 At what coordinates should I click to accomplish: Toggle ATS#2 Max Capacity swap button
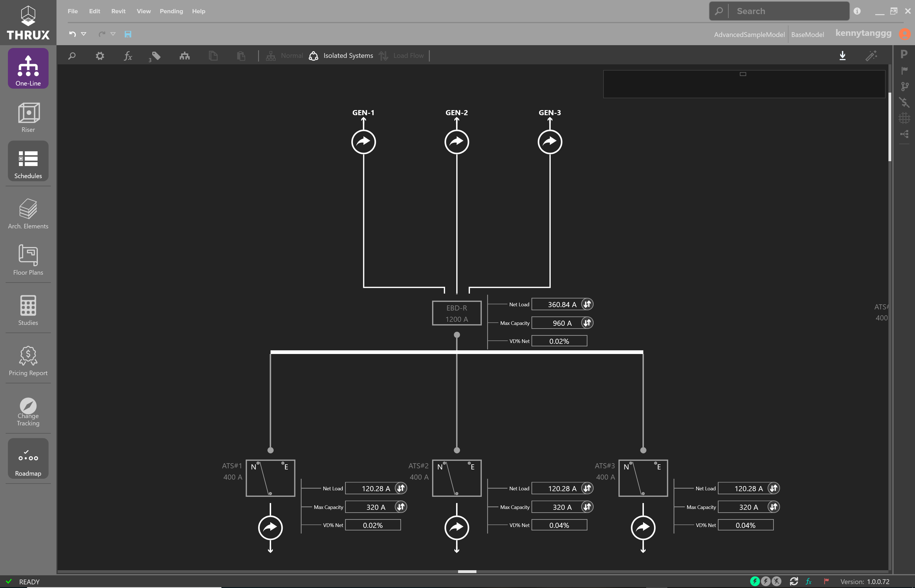[587, 507]
